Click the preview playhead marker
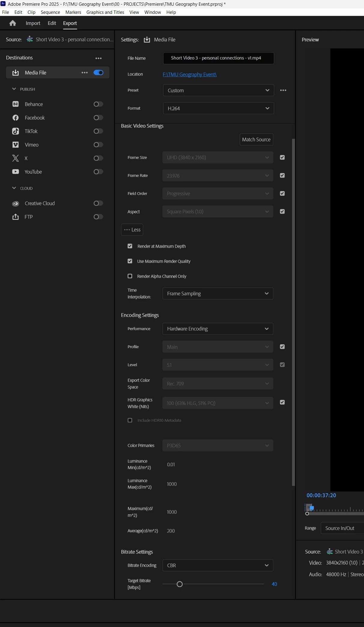Screen dimensions: 364x627 pos(312,508)
